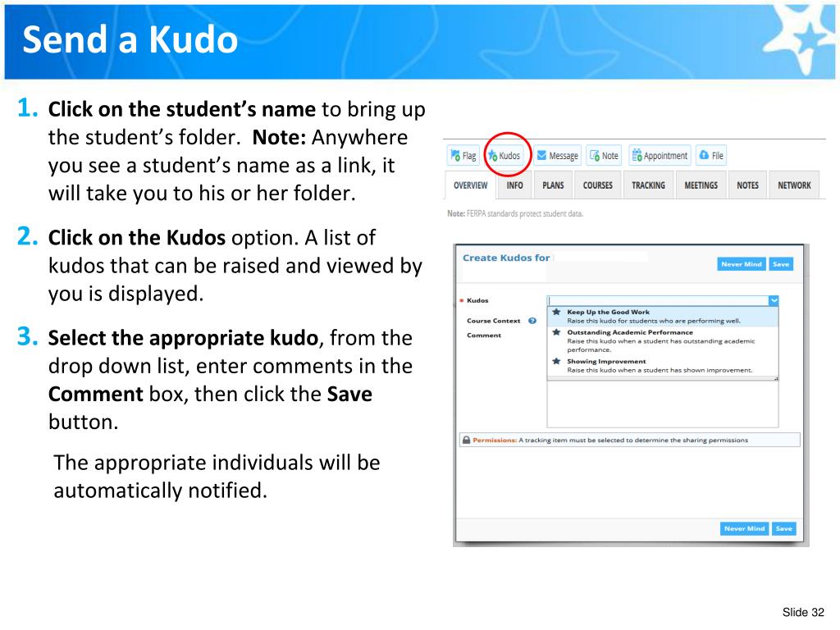Switch to the OVERVIEW tab
Image resolution: width=840 pixels, height=630 pixels.
pyautogui.click(x=471, y=185)
